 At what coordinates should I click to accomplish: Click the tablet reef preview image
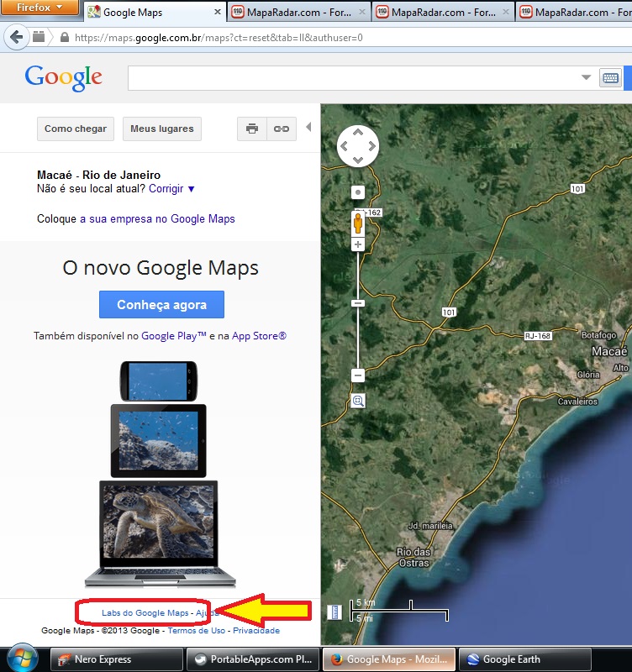(x=159, y=441)
